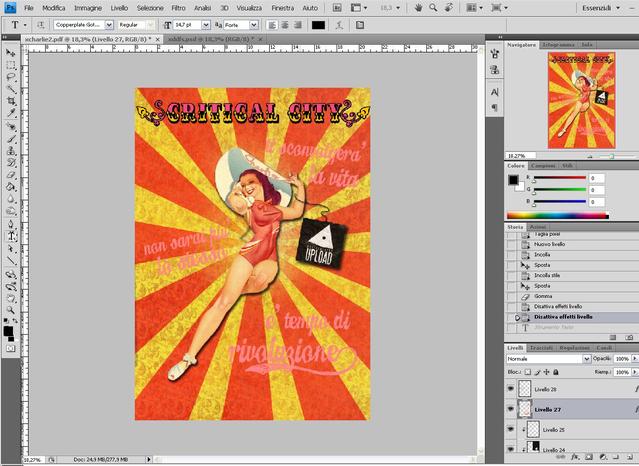Click the Navigatore preview thumbnail

(582, 100)
